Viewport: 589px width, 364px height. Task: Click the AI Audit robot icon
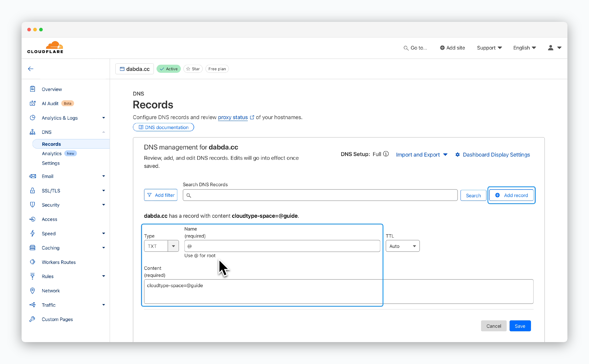[33, 103]
